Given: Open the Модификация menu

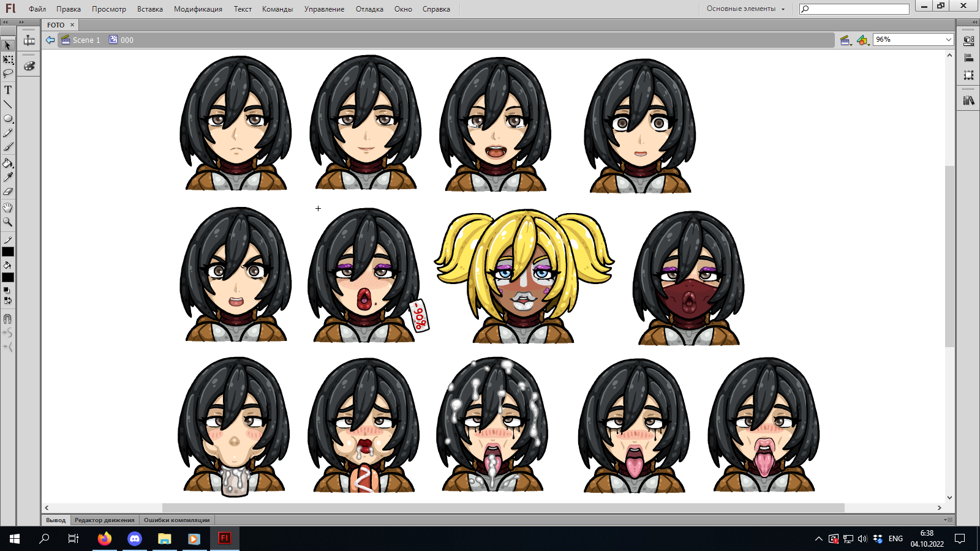Looking at the screenshot, I should coord(198,9).
